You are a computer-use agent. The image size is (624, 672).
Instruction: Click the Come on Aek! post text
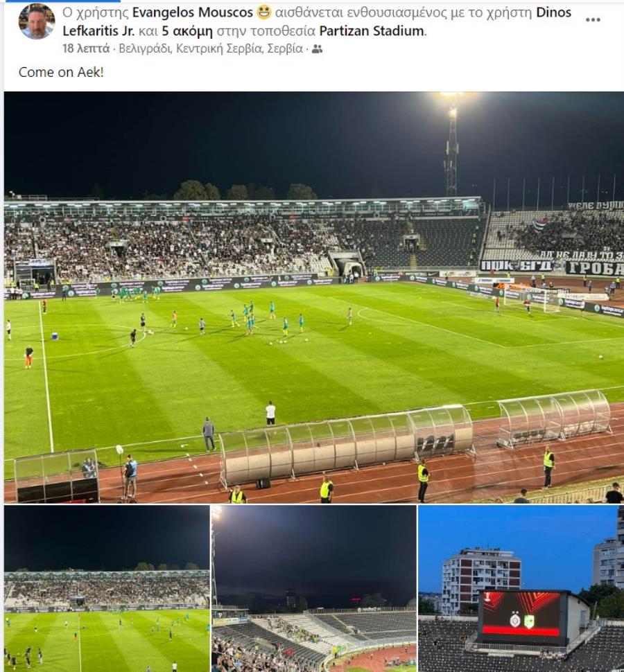61,72
